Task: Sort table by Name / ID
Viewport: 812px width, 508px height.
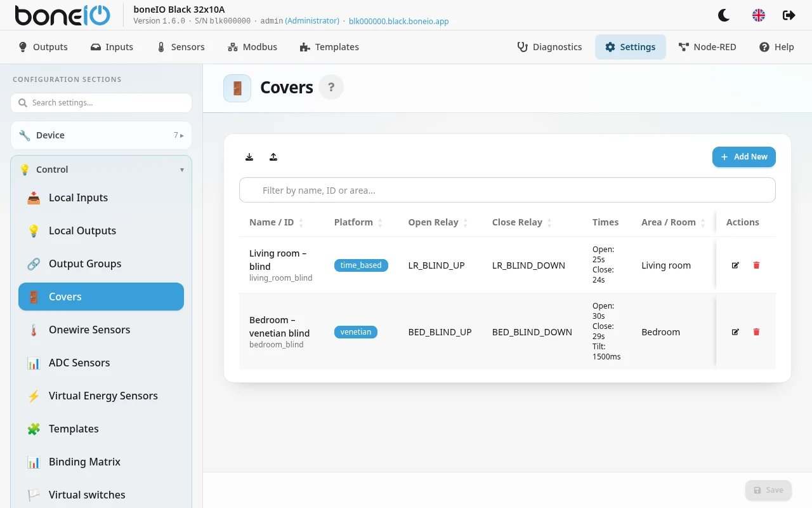Action: [277, 222]
